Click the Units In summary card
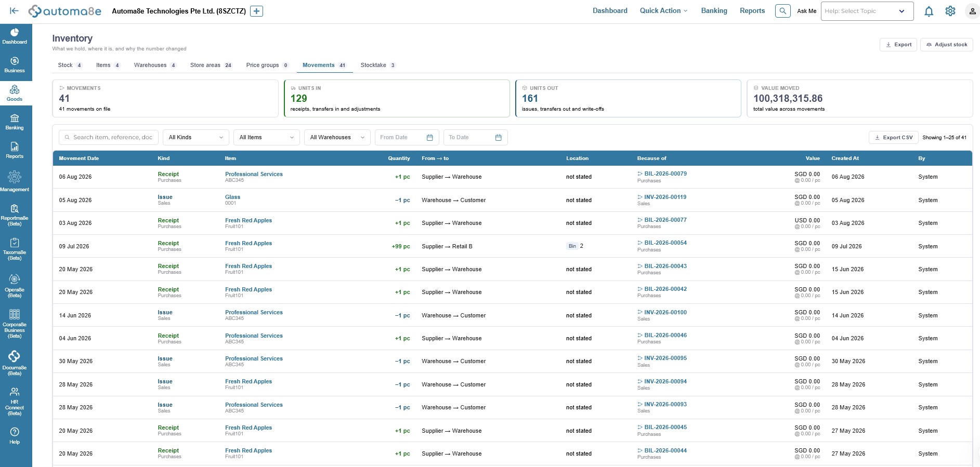980x467 pixels. 397,98
